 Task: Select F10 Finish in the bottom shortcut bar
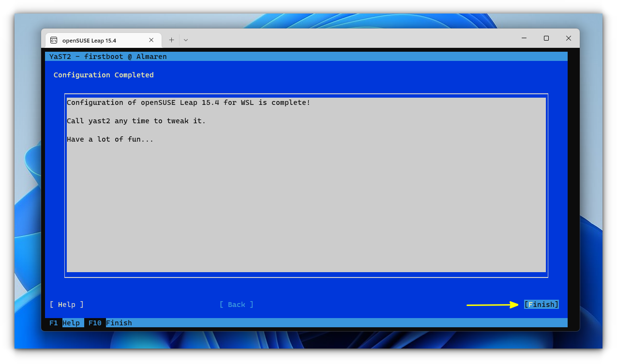pyautogui.click(x=109, y=323)
